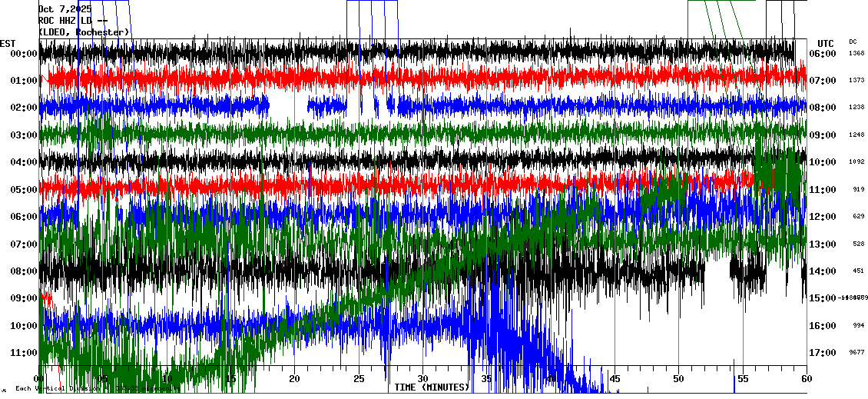Screen dimensions: 868x399
Task: Click the 60 minute axis tick label
Action: click(806, 379)
